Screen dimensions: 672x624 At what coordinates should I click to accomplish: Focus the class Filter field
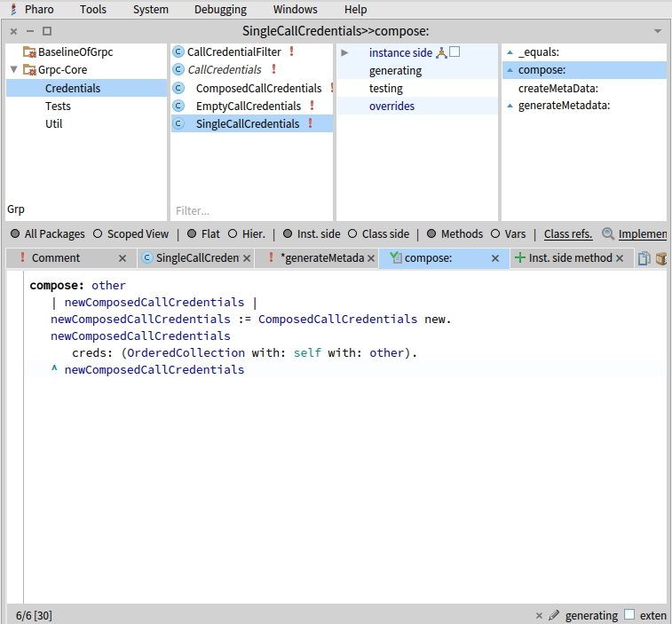pyautogui.click(x=251, y=211)
